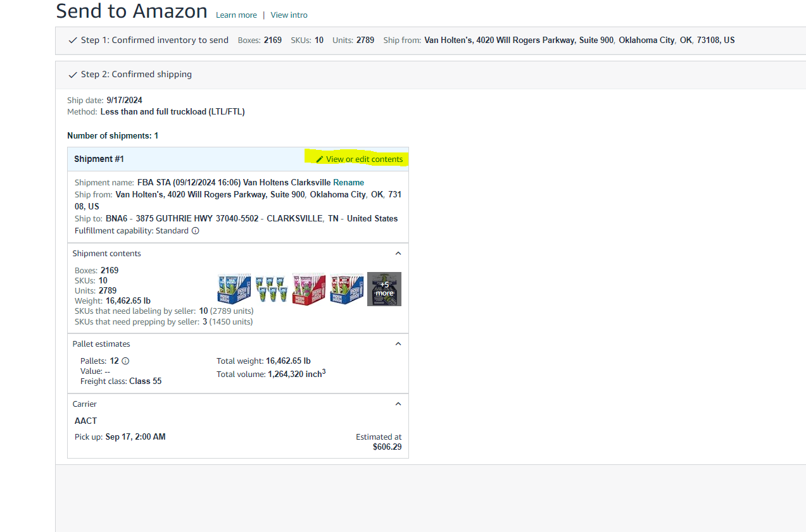Select method Less than and full truckload (LTL/FTL)

[156, 112]
